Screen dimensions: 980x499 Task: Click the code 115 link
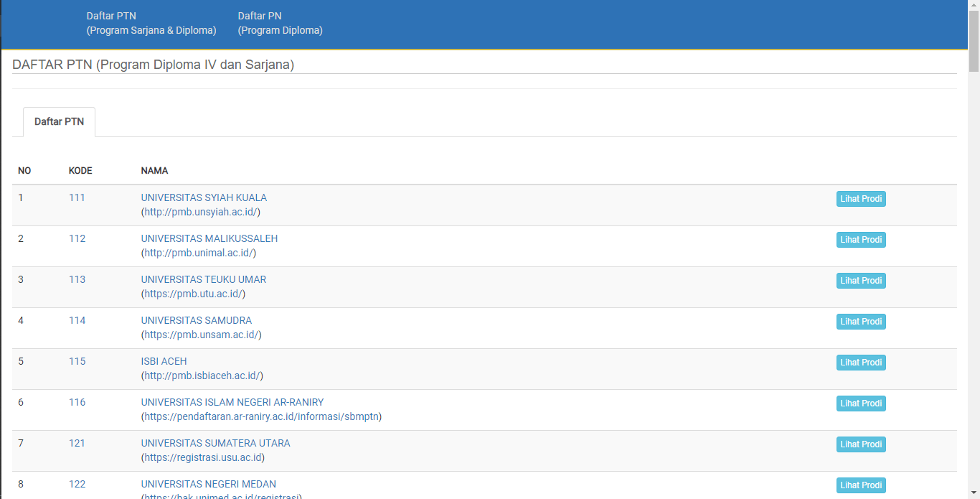(x=77, y=361)
